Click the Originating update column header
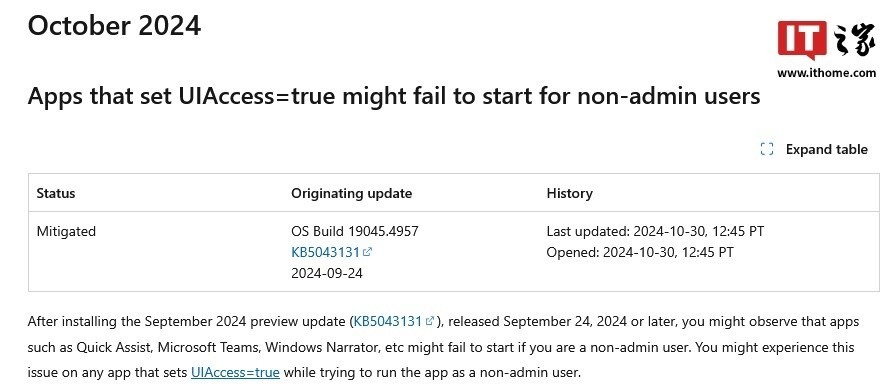The width and height of the screenshot is (892, 387). [352, 193]
